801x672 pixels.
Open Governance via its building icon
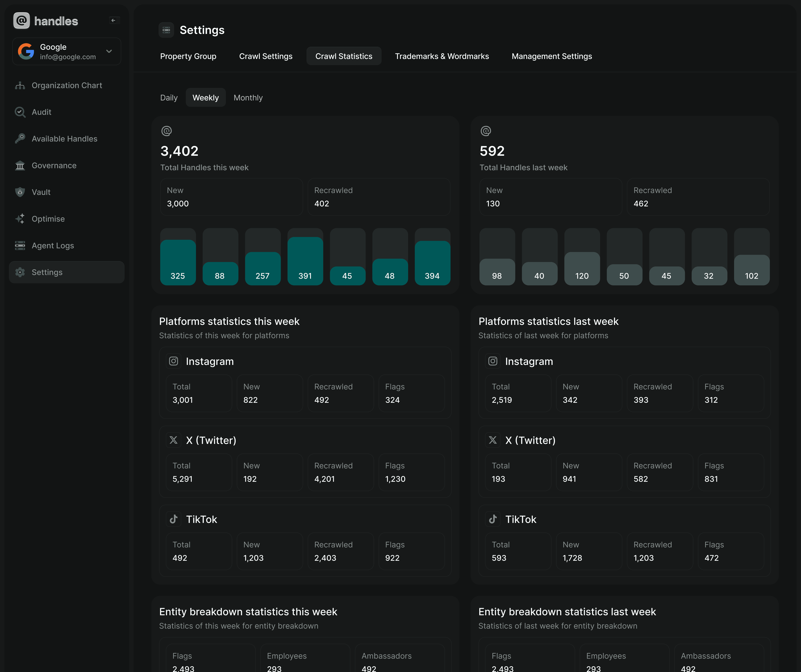(x=20, y=166)
